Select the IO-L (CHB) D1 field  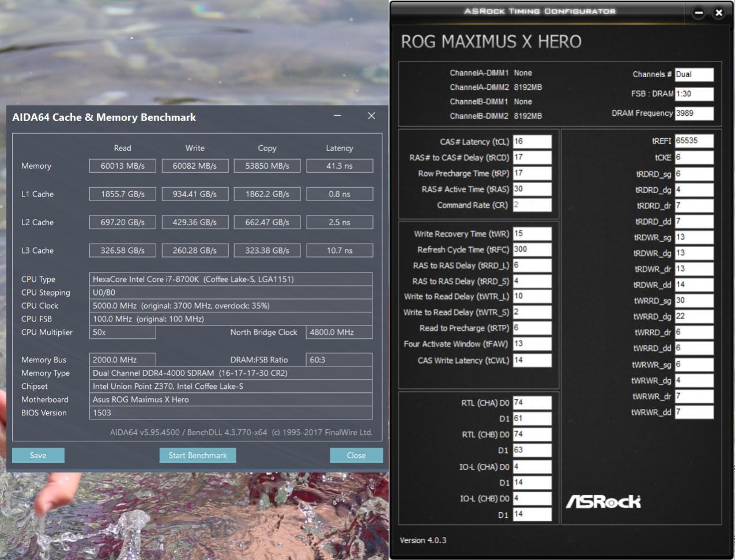point(532,514)
